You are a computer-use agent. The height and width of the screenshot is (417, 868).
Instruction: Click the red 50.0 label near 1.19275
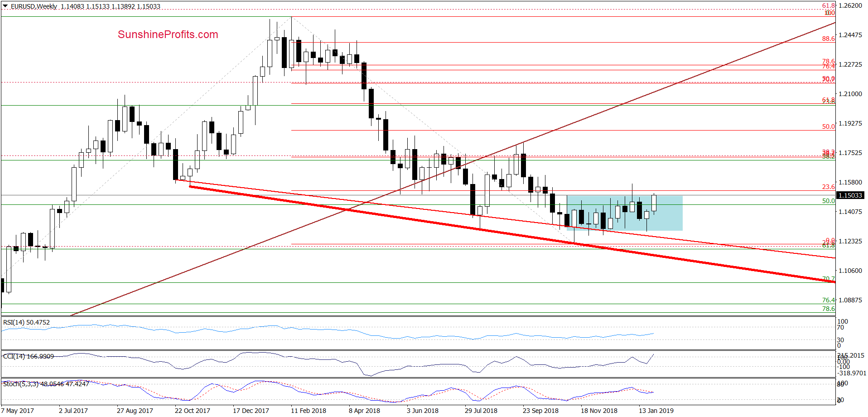click(x=829, y=126)
